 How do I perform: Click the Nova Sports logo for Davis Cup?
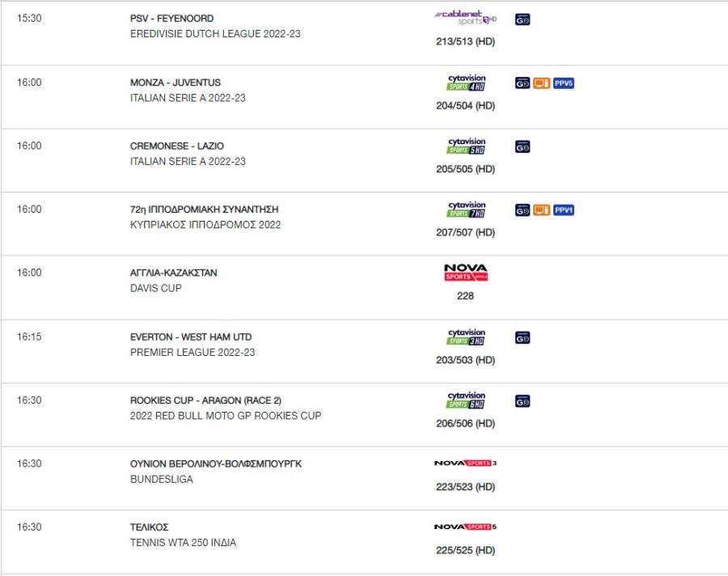pos(466,272)
